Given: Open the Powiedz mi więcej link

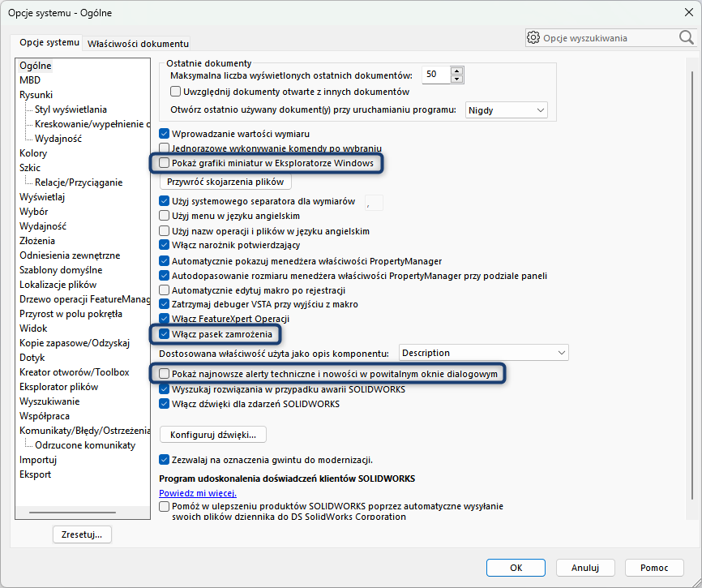Looking at the screenshot, I should (198, 493).
